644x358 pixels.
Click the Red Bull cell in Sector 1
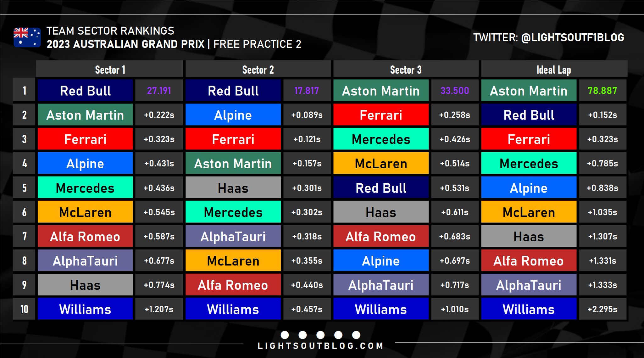[85, 91]
